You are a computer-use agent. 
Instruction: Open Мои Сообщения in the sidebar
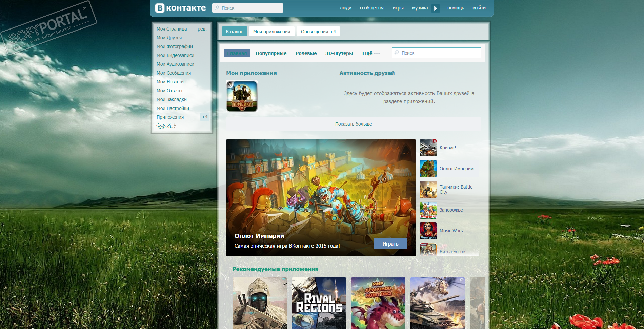pos(174,73)
